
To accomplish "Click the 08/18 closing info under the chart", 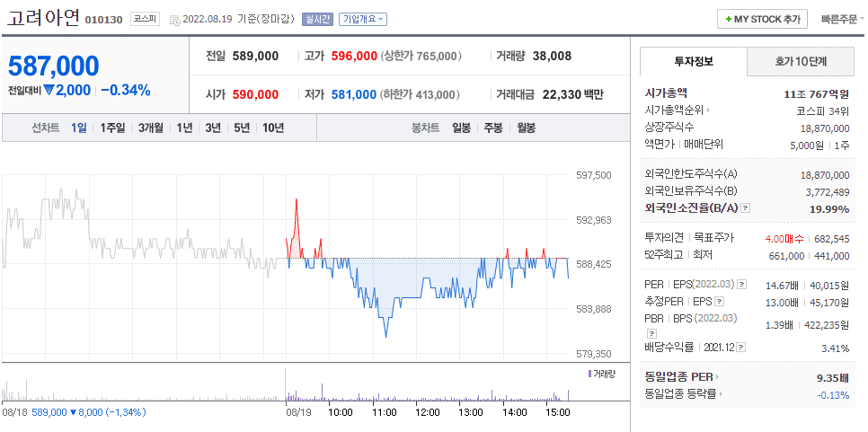I will 74,412.
